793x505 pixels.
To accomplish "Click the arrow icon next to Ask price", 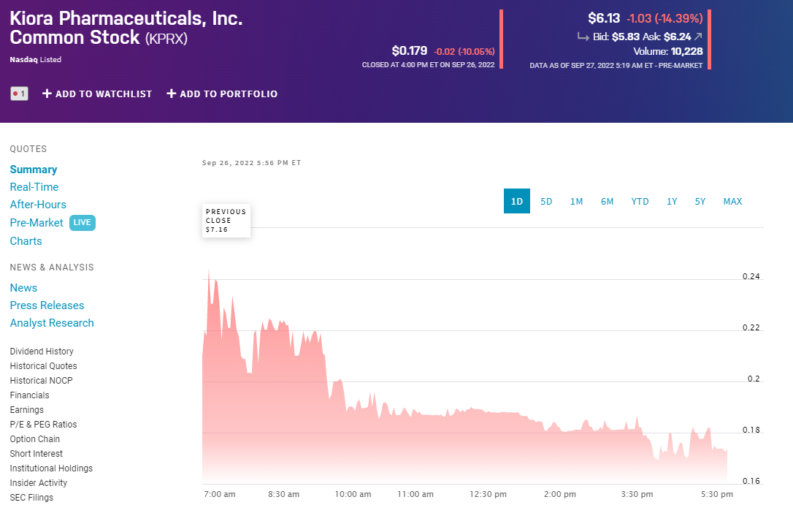I will click(x=697, y=37).
